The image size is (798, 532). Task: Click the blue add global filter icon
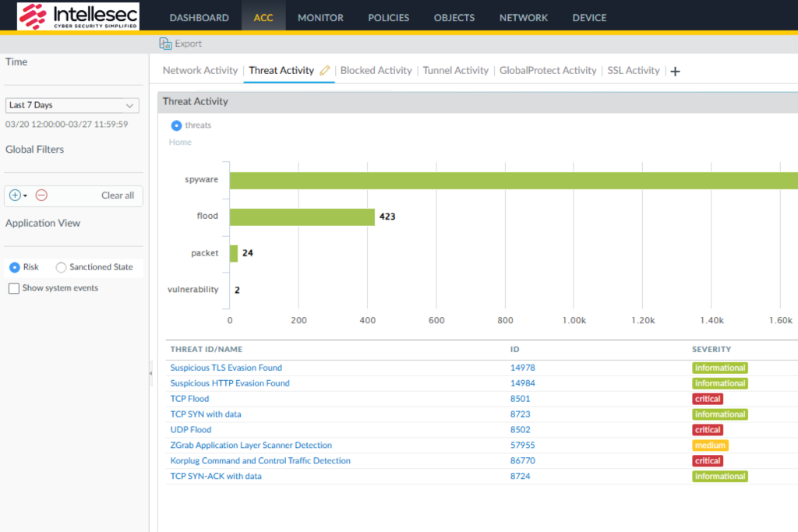click(15, 196)
